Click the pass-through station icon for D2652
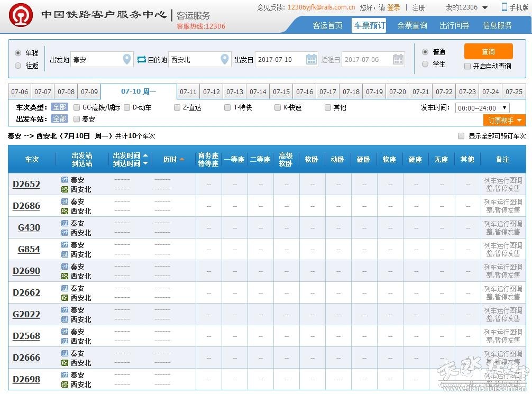The height and width of the screenshot is (394, 532). click(x=65, y=180)
